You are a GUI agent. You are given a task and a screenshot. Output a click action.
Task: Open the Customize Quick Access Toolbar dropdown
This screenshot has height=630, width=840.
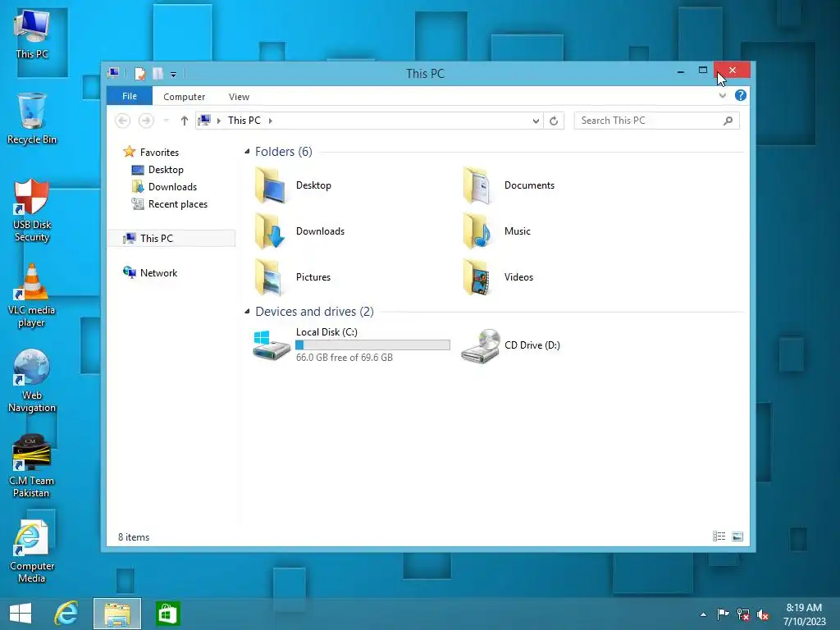tap(174, 75)
